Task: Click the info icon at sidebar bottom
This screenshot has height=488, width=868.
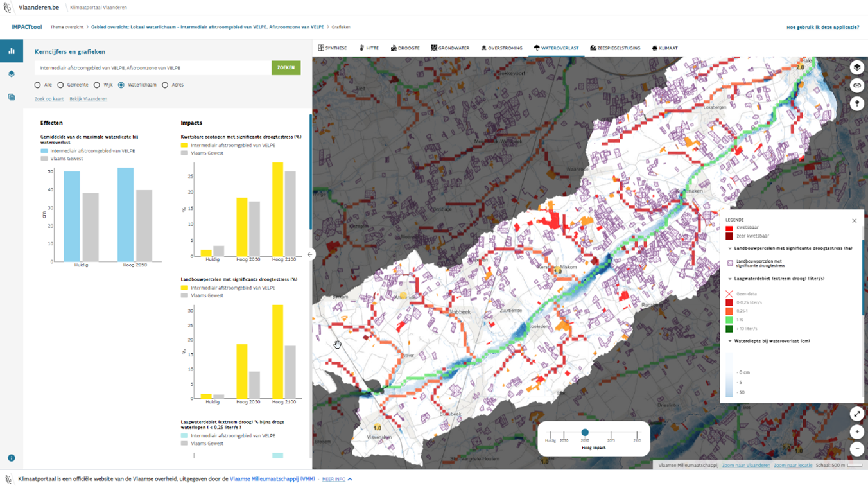Action: coord(11,457)
